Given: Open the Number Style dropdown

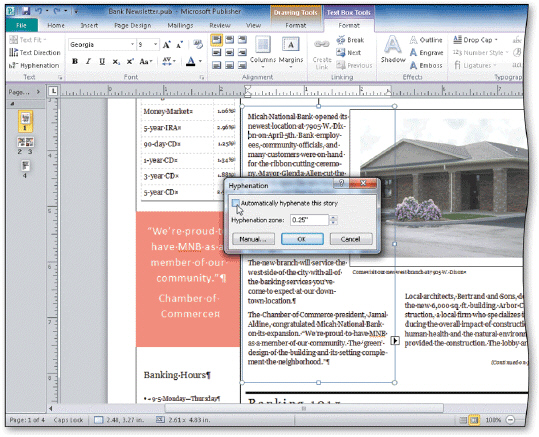Looking at the screenshot, I should 481,53.
